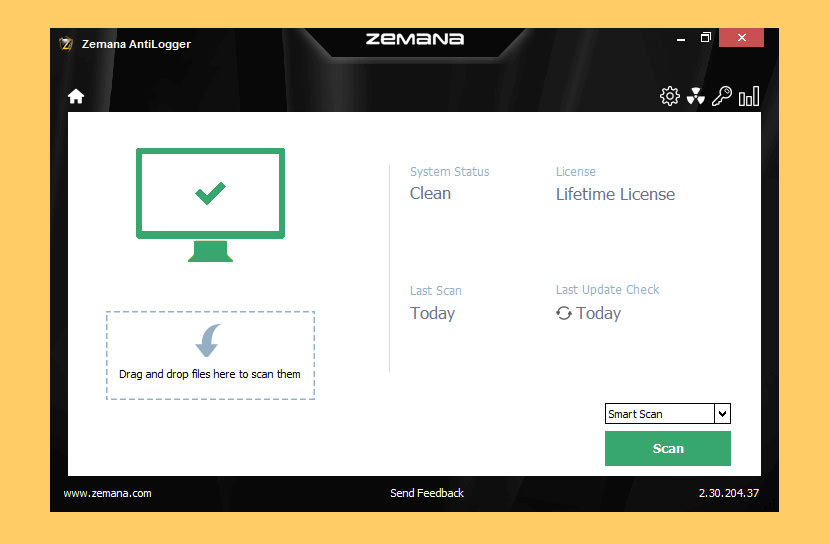Go to the Home screen icon
This screenshot has height=544, width=830.
pyautogui.click(x=76, y=96)
